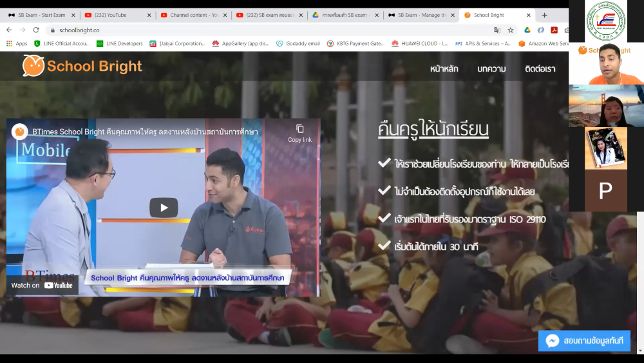Open the บทความ menu item

pos(491,69)
